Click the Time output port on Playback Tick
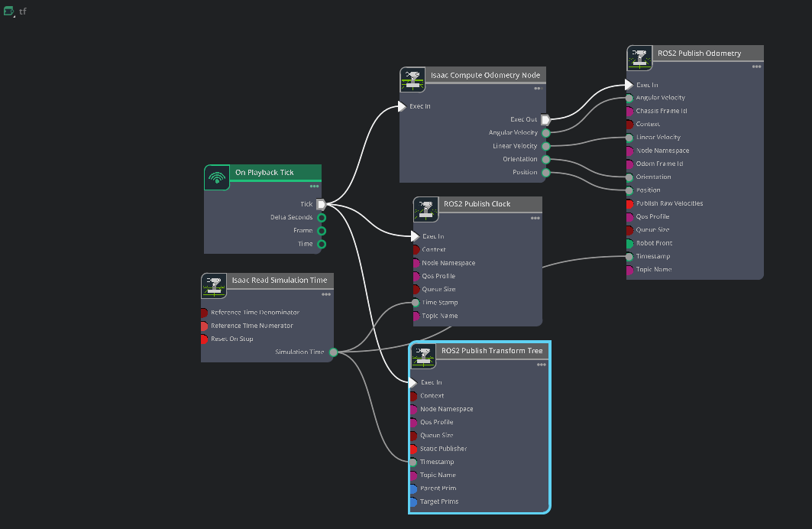 [322, 244]
